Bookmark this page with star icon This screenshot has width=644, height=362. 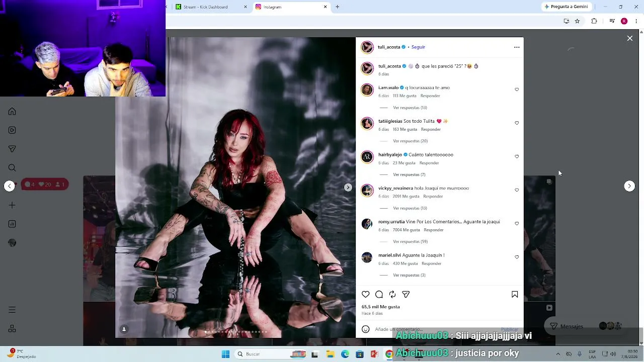point(577,21)
